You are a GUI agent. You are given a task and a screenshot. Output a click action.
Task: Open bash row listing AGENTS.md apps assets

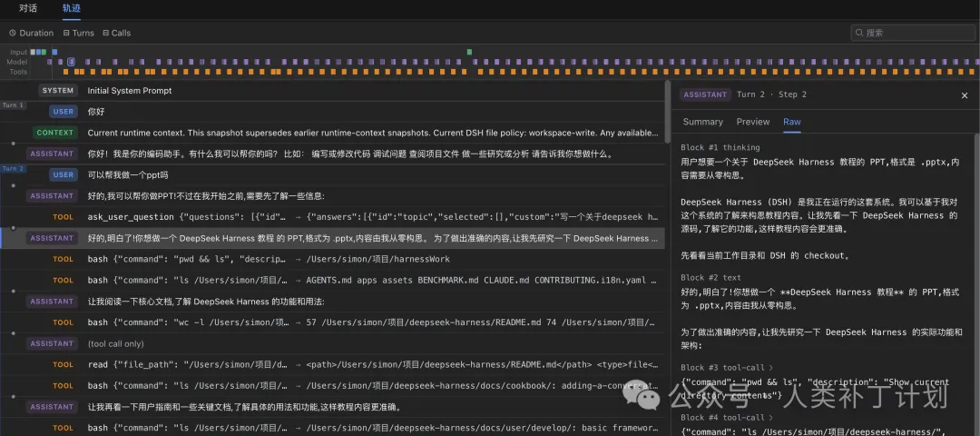tap(332, 281)
